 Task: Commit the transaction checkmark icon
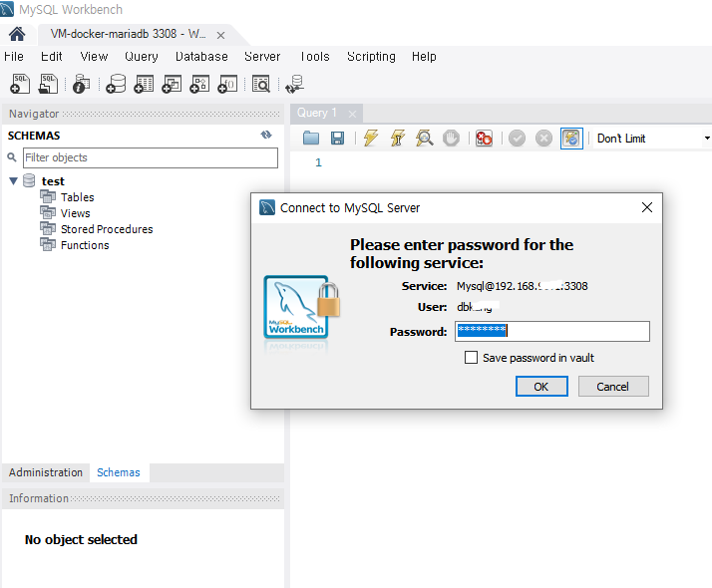517,138
